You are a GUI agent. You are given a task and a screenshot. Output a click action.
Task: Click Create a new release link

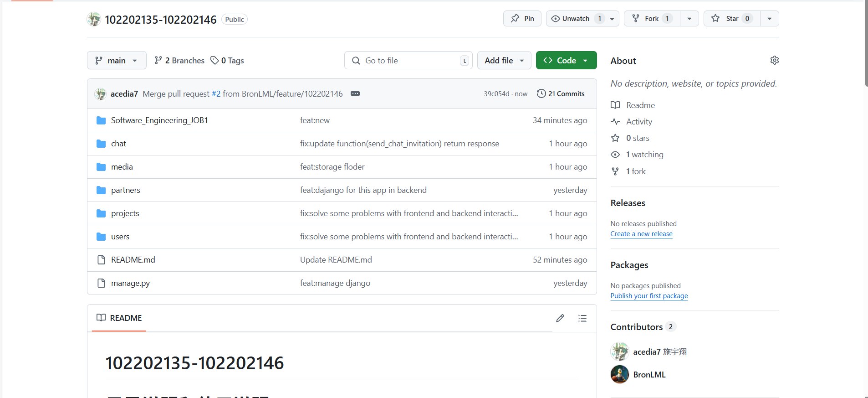[641, 234]
